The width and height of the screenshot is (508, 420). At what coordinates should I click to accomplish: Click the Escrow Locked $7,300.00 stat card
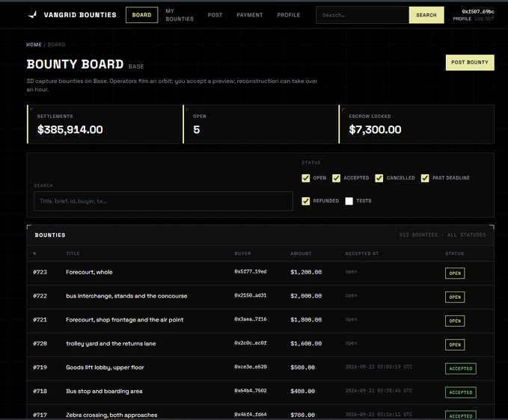coord(416,124)
